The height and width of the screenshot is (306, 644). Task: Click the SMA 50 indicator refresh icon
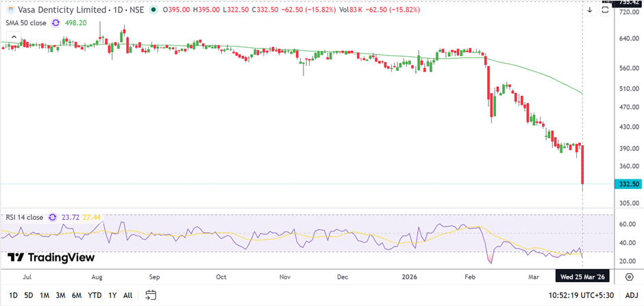[56, 23]
